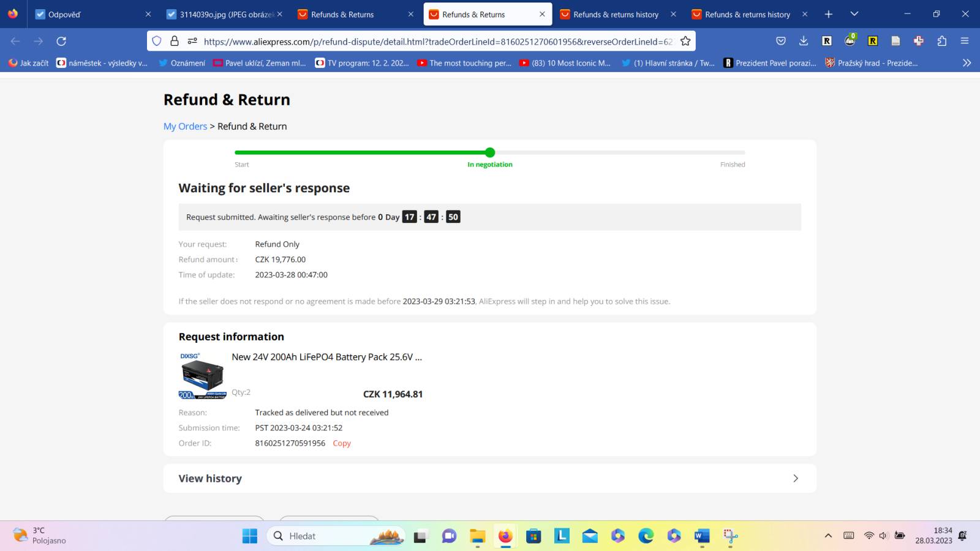Click the padlock site security icon

[175, 41]
